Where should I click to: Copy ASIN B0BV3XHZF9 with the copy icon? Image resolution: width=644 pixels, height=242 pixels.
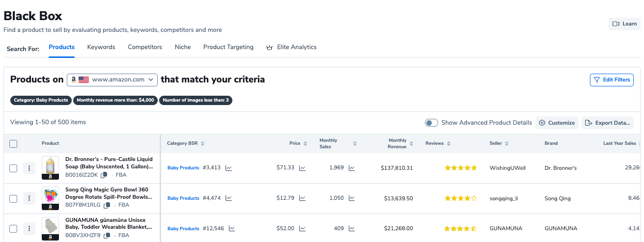point(107,236)
